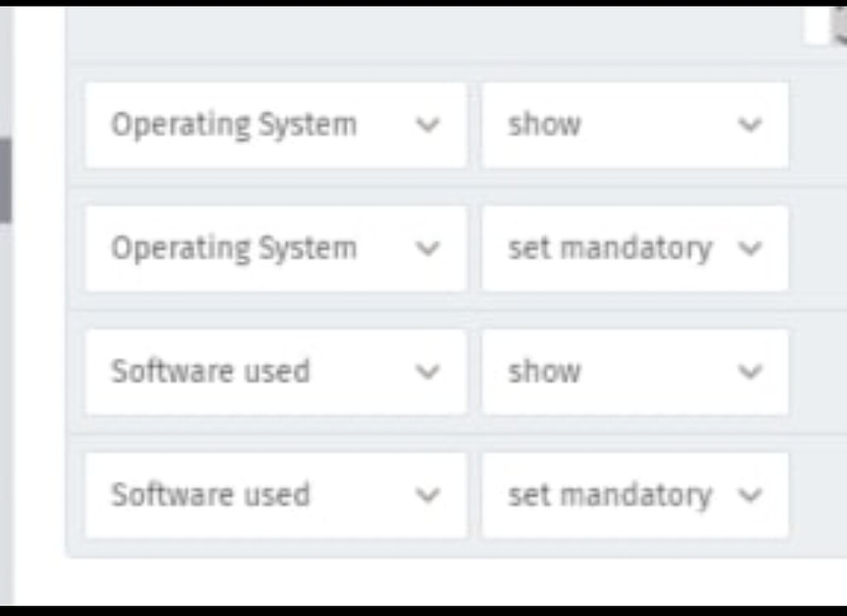Open the set mandatory dropdown for Software used
Image resolution: width=847 pixels, height=616 pixels.
(634, 494)
